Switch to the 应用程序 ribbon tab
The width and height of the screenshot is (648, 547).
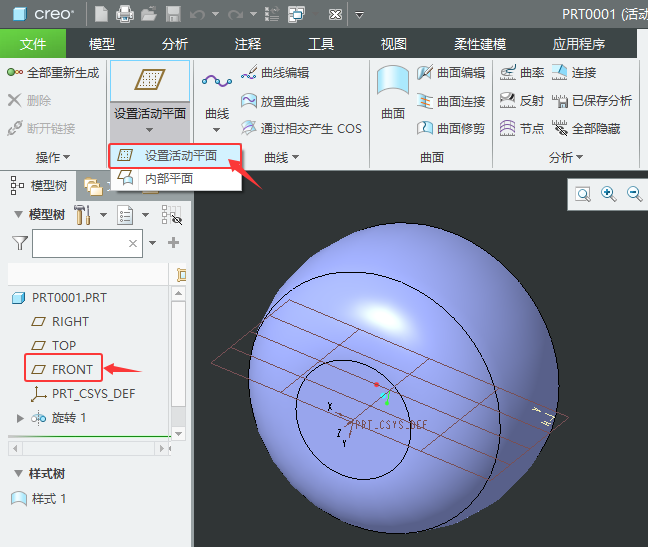[x=579, y=43]
